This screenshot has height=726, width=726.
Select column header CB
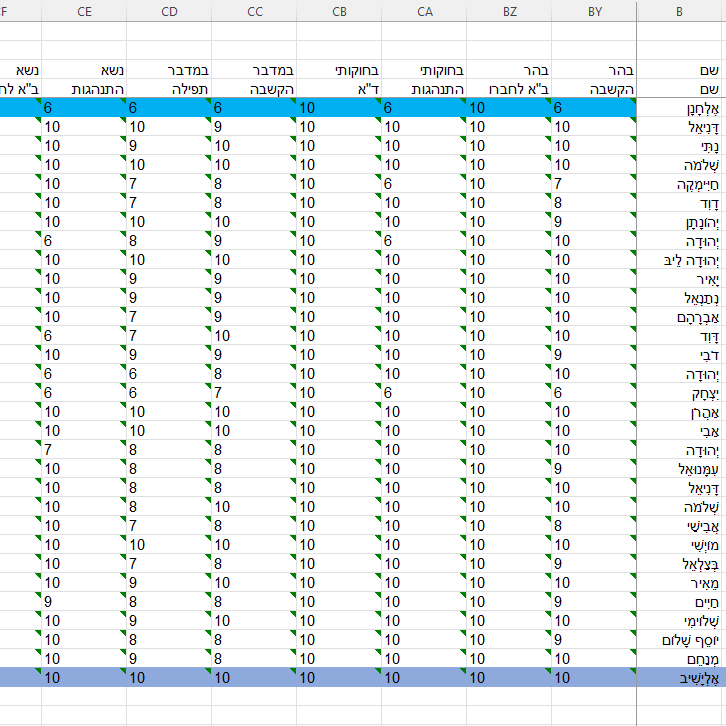(339, 11)
